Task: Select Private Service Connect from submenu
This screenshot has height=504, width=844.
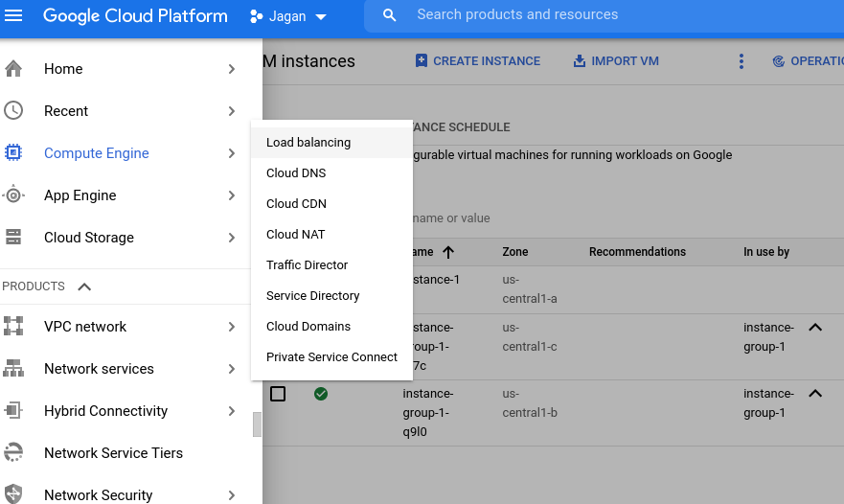Action: pos(331,357)
